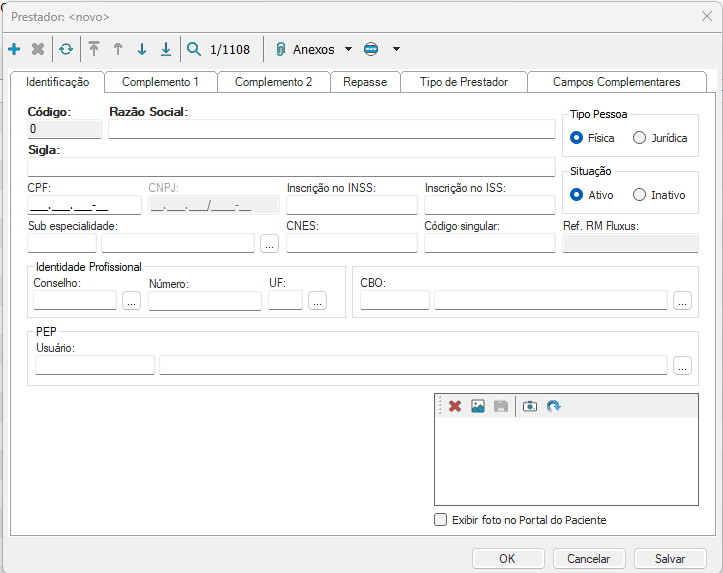Click the load image icon in photo panel
This screenshot has width=723, height=573.
pos(478,406)
